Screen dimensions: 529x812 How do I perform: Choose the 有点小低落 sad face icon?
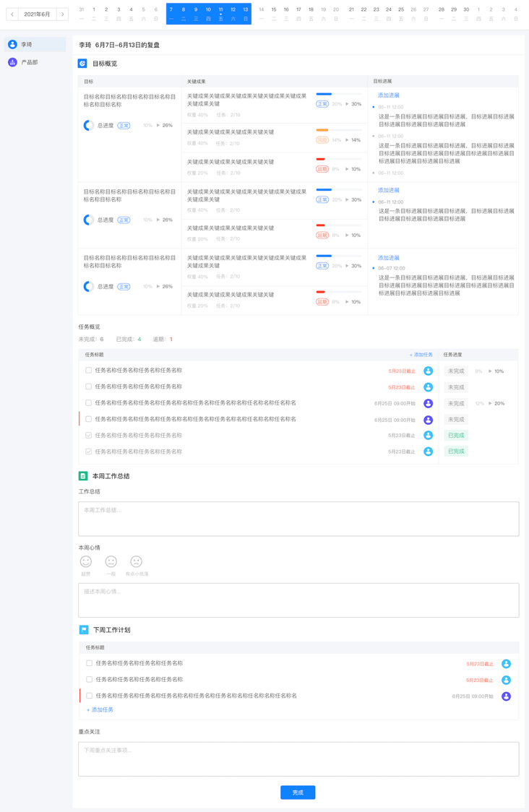[136, 561]
